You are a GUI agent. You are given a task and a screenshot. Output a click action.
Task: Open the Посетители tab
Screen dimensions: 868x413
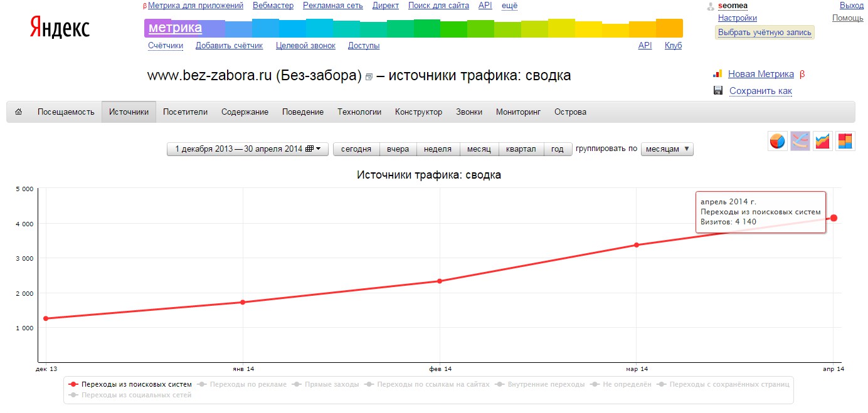185,112
